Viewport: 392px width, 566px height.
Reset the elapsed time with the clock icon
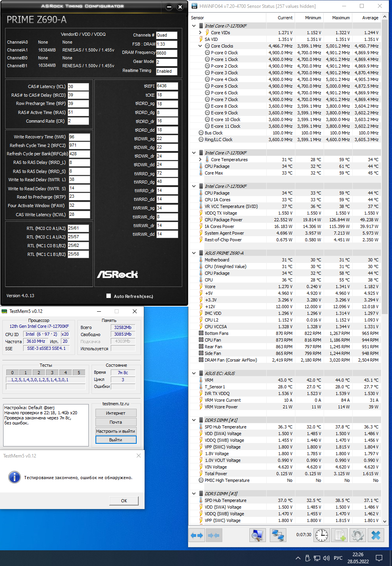click(322, 535)
